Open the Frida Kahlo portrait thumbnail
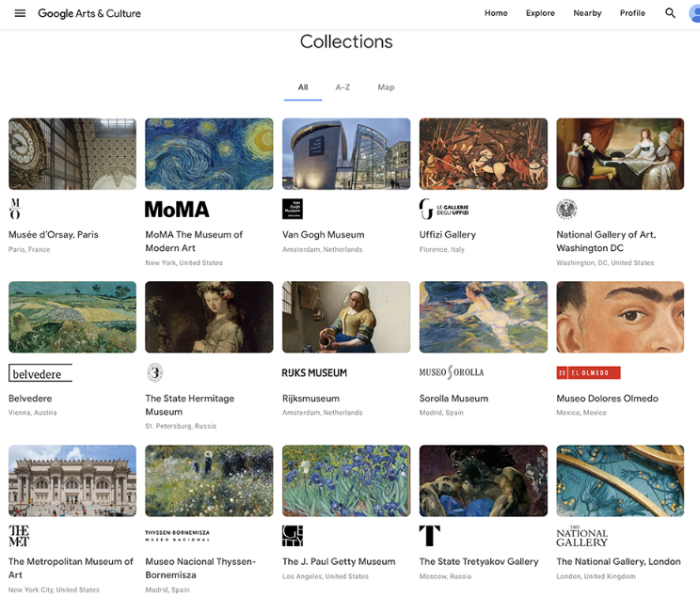Viewport: 700px width, 597px height. coord(620,317)
